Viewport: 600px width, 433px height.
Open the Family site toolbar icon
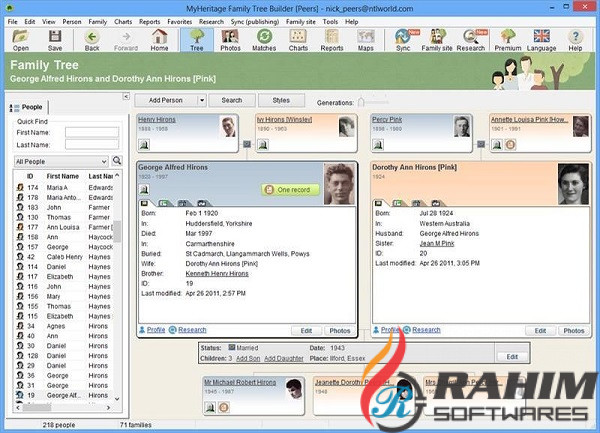[x=437, y=40]
